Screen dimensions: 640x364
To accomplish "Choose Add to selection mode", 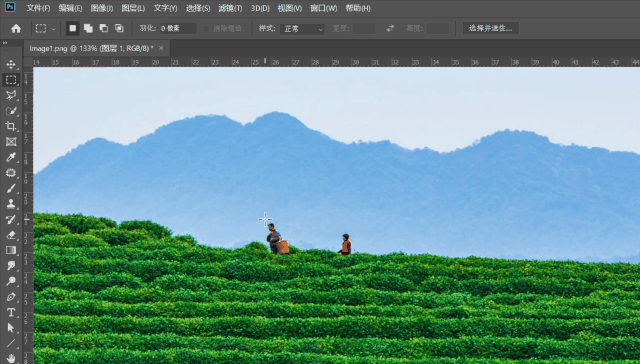I will pyautogui.click(x=88, y=29).
